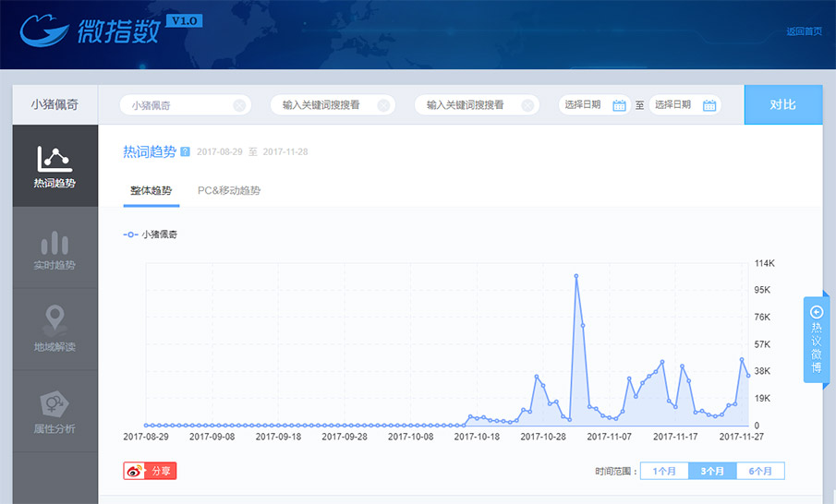Viewport: 836px width, 504px height.
Task: Open the end date calendar icon
Action: (x=709, y=105)
